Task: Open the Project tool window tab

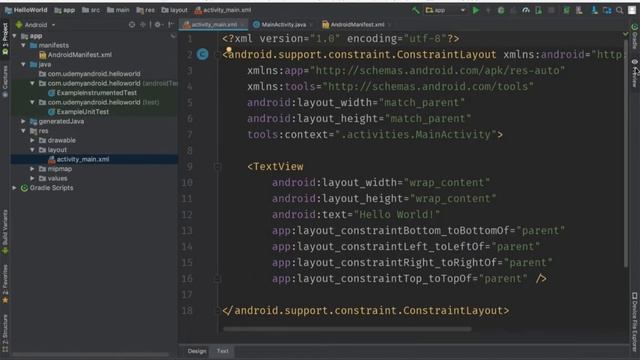Action: pyautogui.click(x=5, y=38)
